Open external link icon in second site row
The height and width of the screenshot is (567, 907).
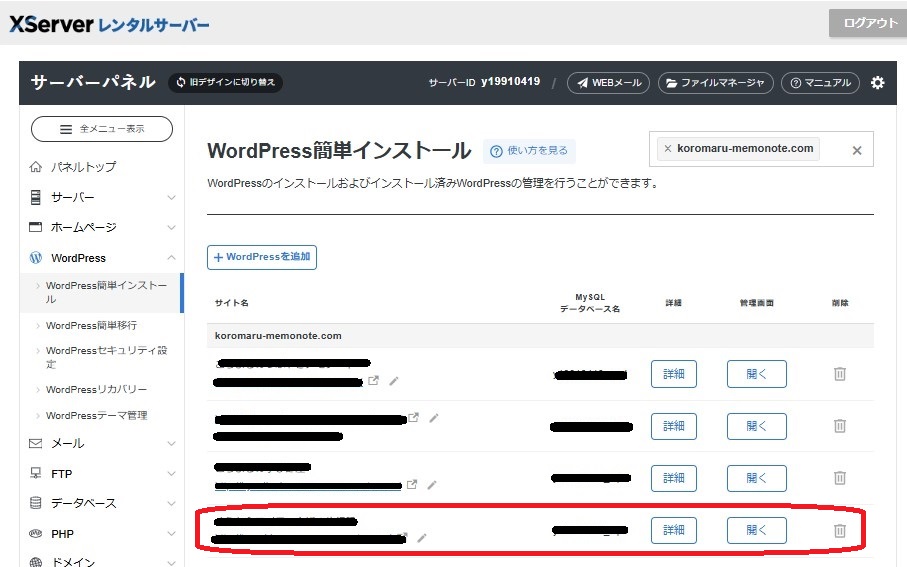point(413,418)
